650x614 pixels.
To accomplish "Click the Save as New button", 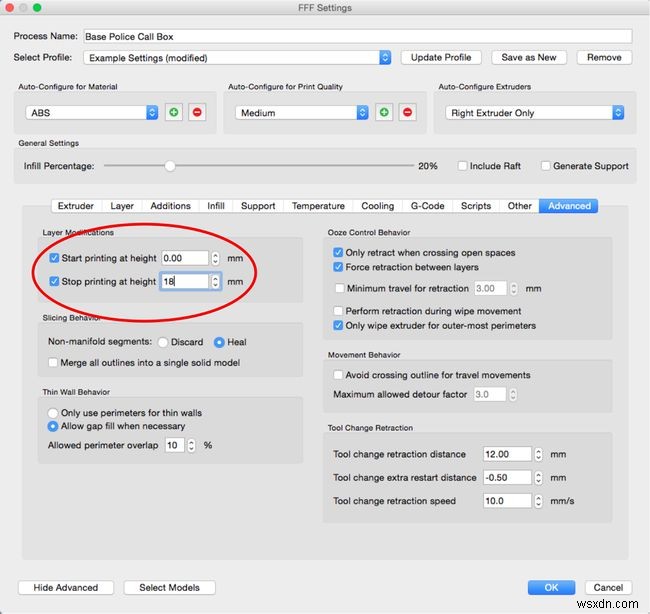I will (529, 57).
